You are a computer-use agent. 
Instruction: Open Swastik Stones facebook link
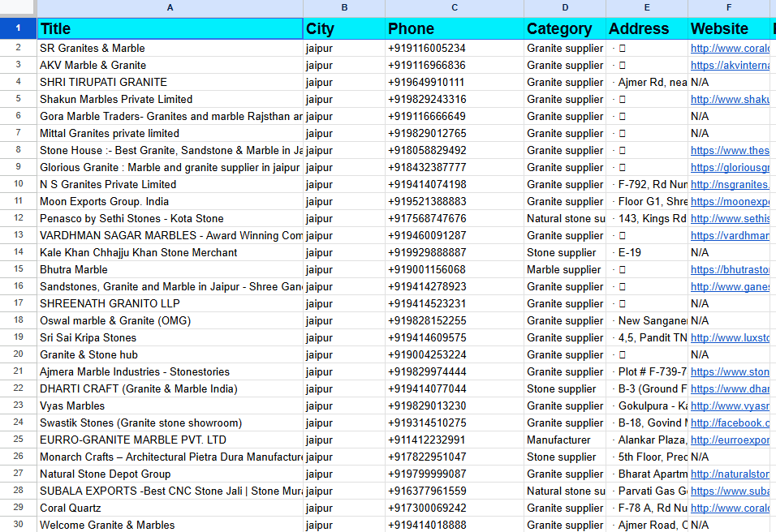730,423
